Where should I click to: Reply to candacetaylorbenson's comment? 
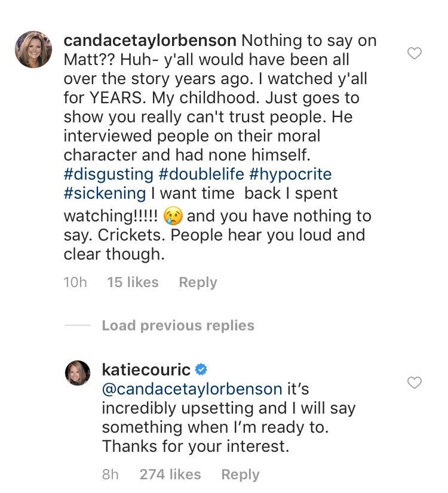point(198,282)
